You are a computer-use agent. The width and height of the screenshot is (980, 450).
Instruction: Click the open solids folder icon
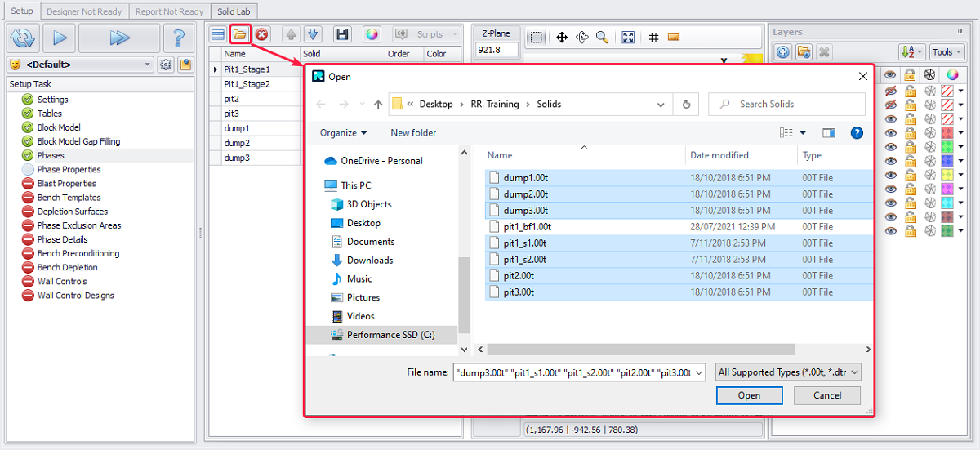click(239, 34)
